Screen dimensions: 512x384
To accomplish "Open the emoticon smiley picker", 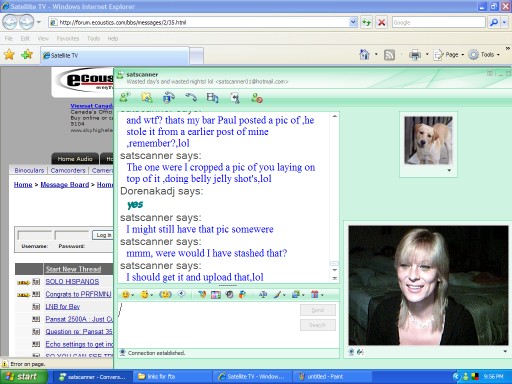I will click(x=126, y=294).
